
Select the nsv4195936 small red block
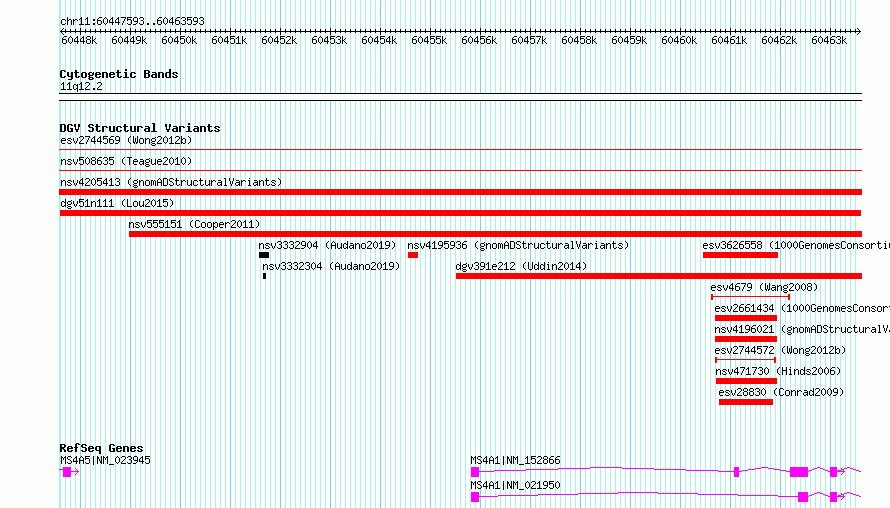(x=413, y=255)
